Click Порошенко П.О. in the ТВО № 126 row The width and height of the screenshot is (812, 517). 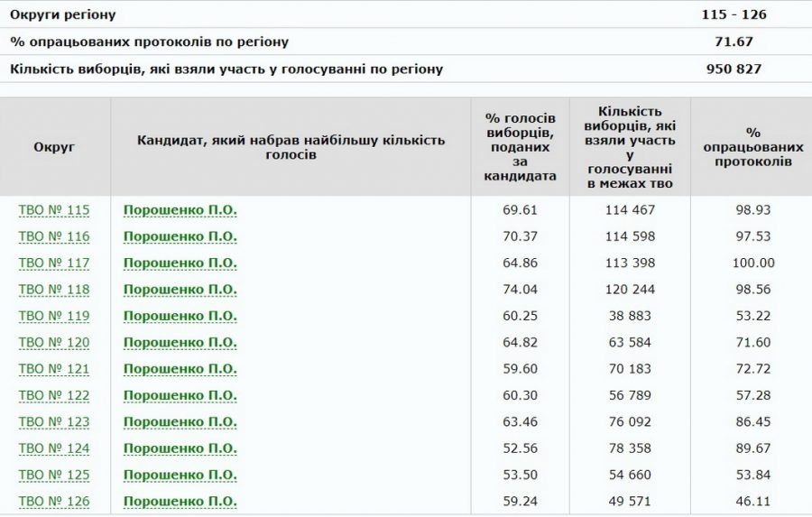tap(180, 502)
